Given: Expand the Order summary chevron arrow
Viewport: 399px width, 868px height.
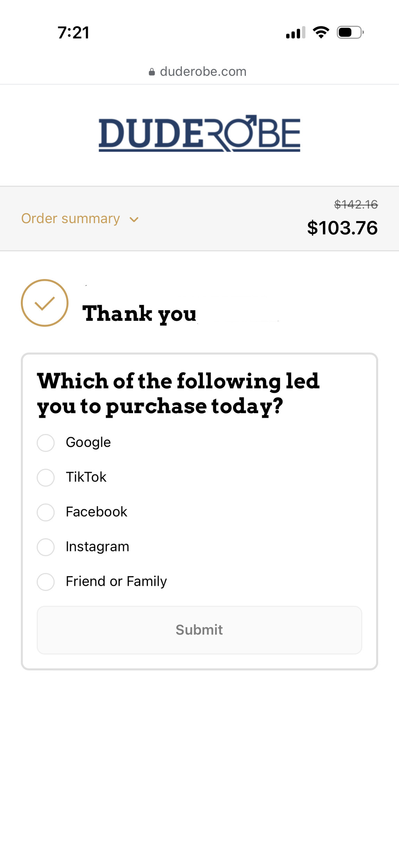Looking at the screenshot, I should [134, 219].
